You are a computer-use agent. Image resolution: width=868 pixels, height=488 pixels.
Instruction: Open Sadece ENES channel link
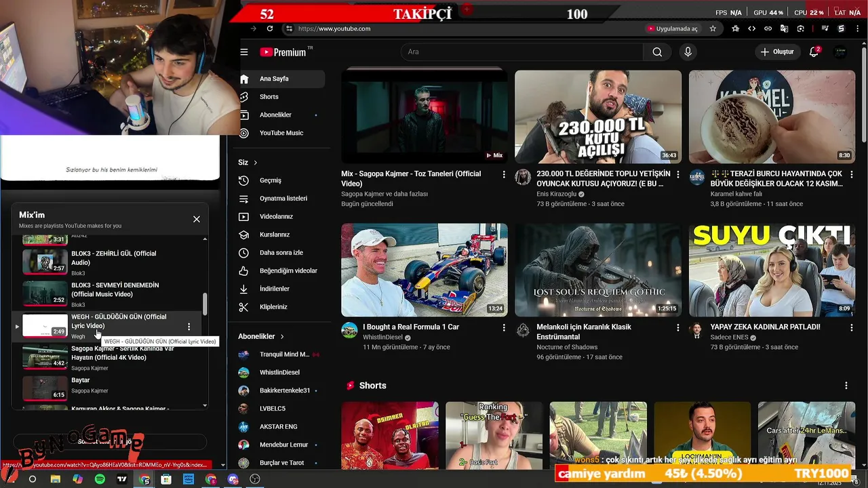tap(729, 338)
